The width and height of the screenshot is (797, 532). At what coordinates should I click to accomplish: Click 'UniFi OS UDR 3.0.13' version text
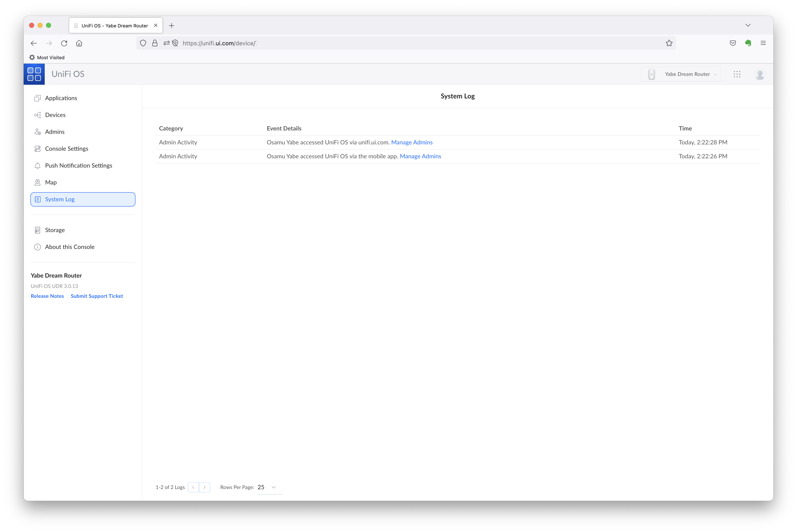(x=54, y=286)
